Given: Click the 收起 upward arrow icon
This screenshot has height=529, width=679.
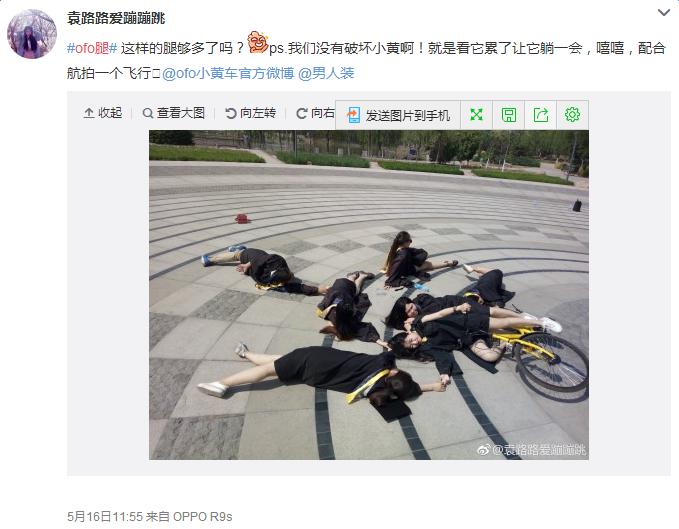Looking at the screenshot, I should pyautogui.click(x=89, y=113).
